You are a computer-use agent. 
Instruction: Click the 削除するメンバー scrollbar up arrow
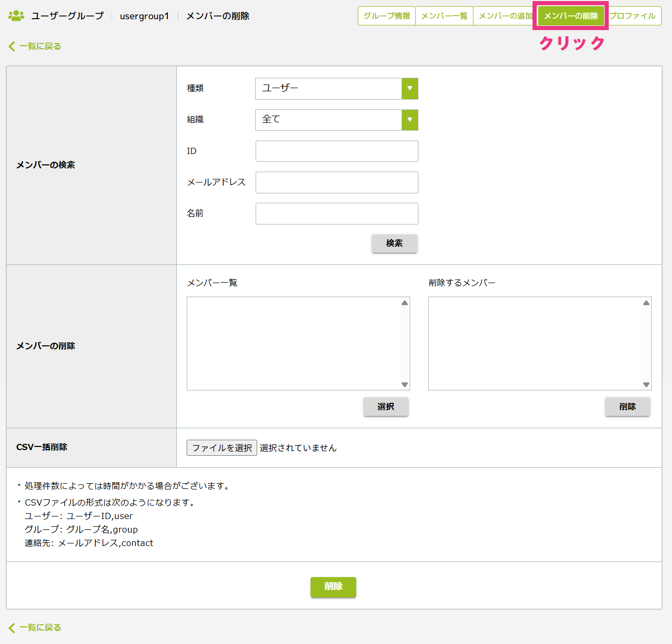click(x=646, y=303)
